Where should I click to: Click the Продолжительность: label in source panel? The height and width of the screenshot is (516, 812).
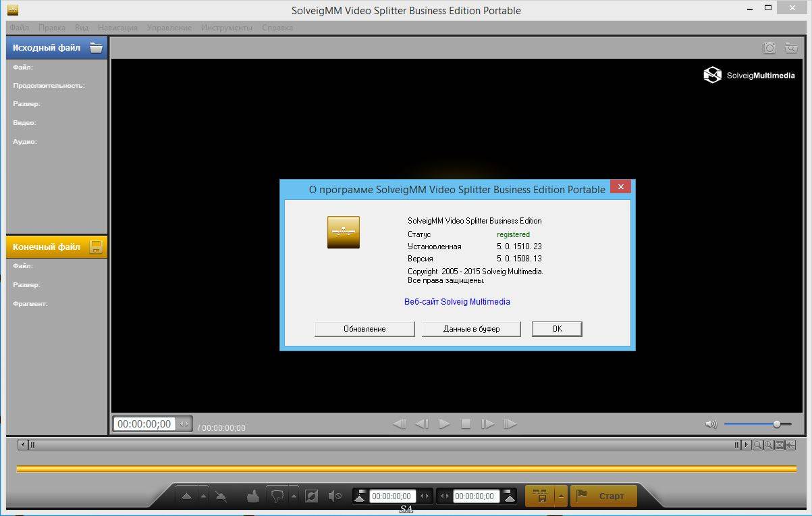tap(49, 86)
